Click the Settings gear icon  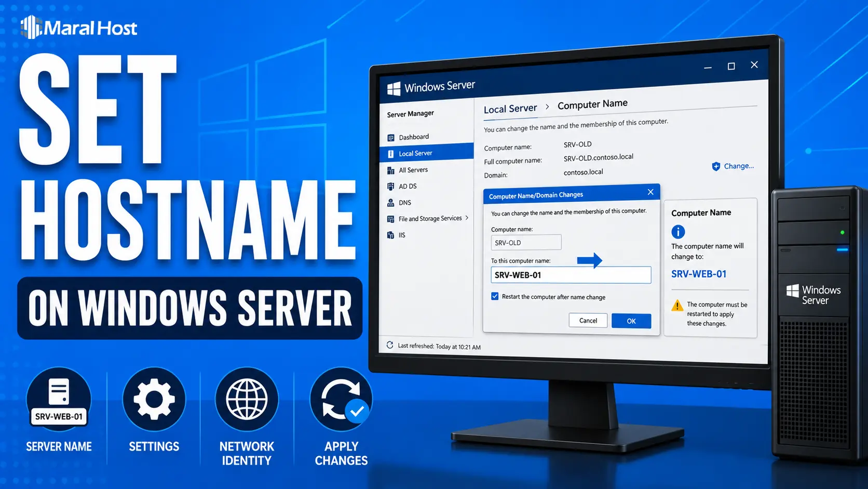[154, 399]
